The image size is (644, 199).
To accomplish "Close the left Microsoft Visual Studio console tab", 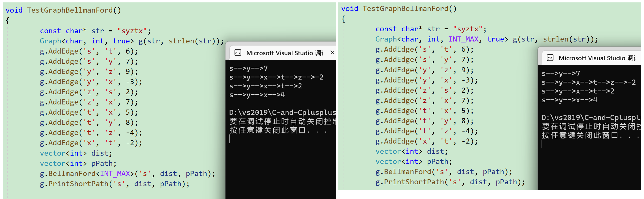I will point(332,53).
